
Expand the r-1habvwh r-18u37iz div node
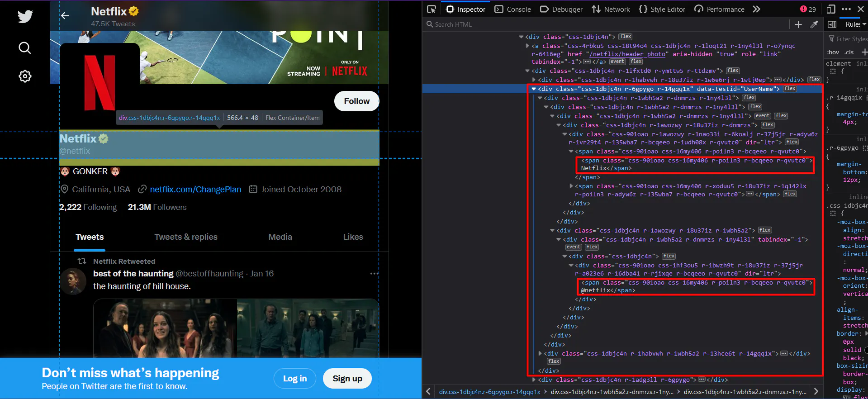point(534,80)
